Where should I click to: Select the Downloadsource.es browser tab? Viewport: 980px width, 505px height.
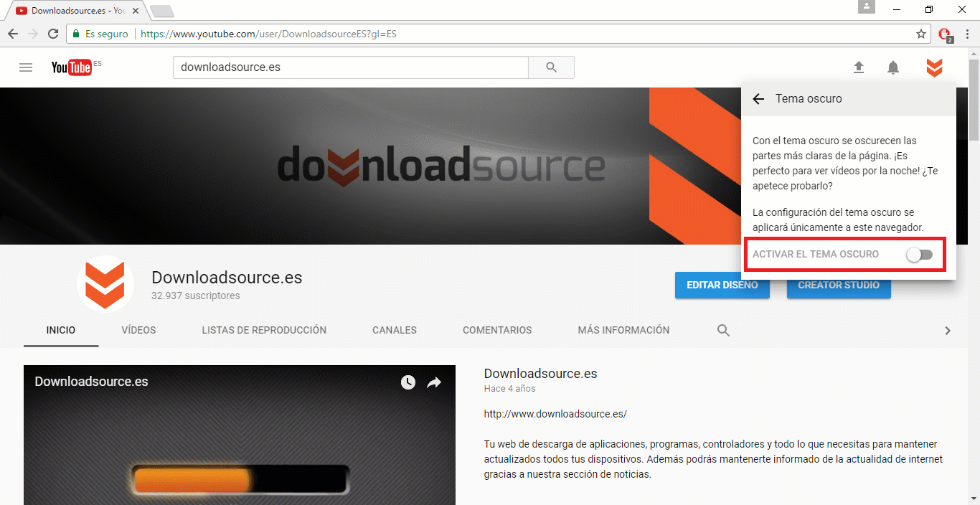click(x=77, y=11)
